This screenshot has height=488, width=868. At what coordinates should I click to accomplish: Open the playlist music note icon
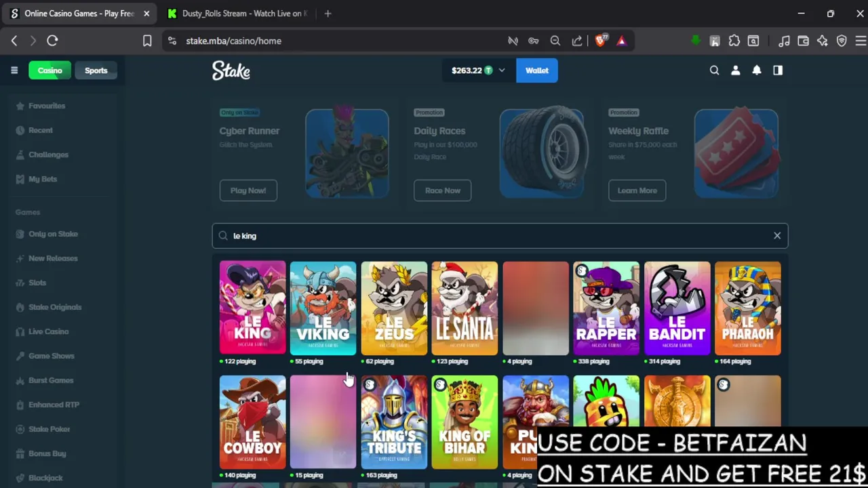[x=784, y=41]
